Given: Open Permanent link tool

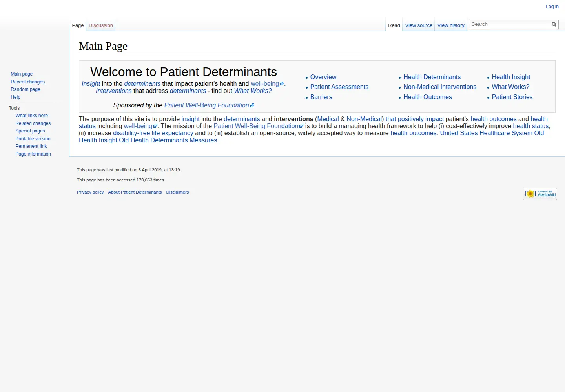Looking at the screenshot, I should tap(31, 146).
